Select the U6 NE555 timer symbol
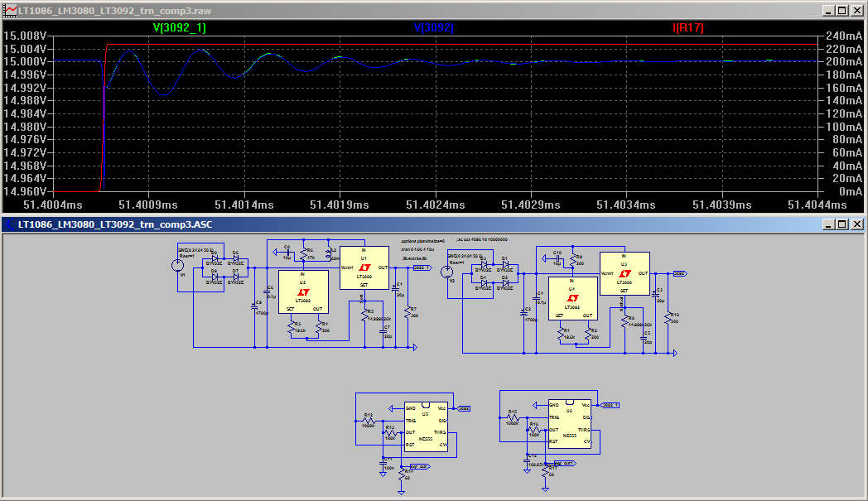The image size is (868, 501). [570, 424]
